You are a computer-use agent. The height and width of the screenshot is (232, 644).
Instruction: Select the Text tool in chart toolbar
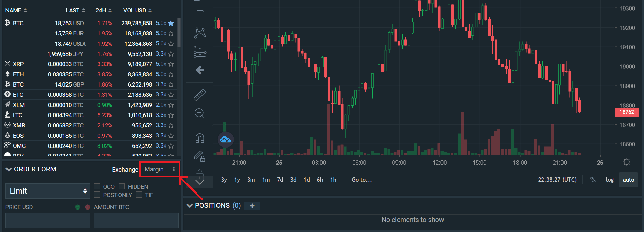[200, 15]
